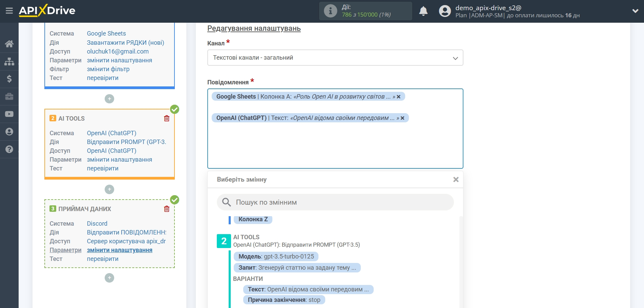Click the Редагування налаштувань heading
The height and width of the screenshot is (308, 644).
pyautogui.click(x=254, y=28)
